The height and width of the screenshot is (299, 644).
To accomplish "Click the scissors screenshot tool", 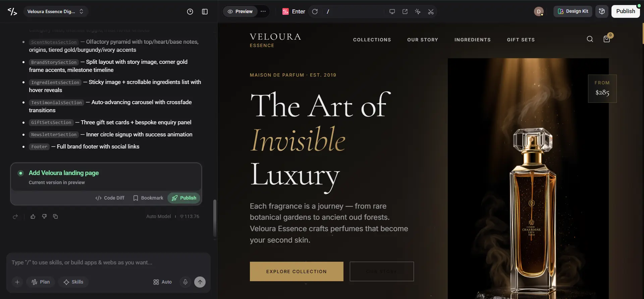I will point(431,12).
